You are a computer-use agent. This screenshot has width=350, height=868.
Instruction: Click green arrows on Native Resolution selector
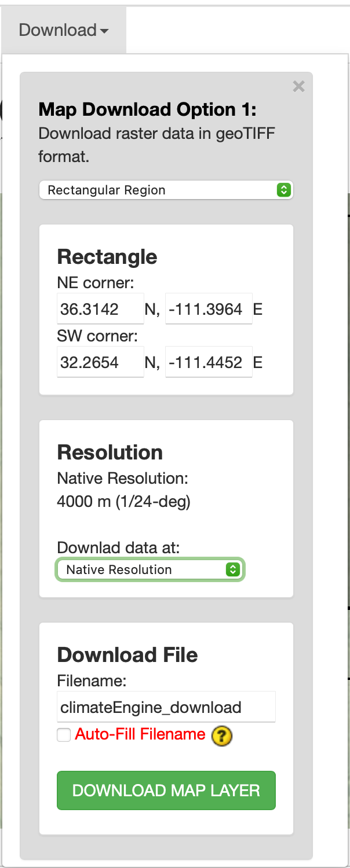tap(232, 569)
